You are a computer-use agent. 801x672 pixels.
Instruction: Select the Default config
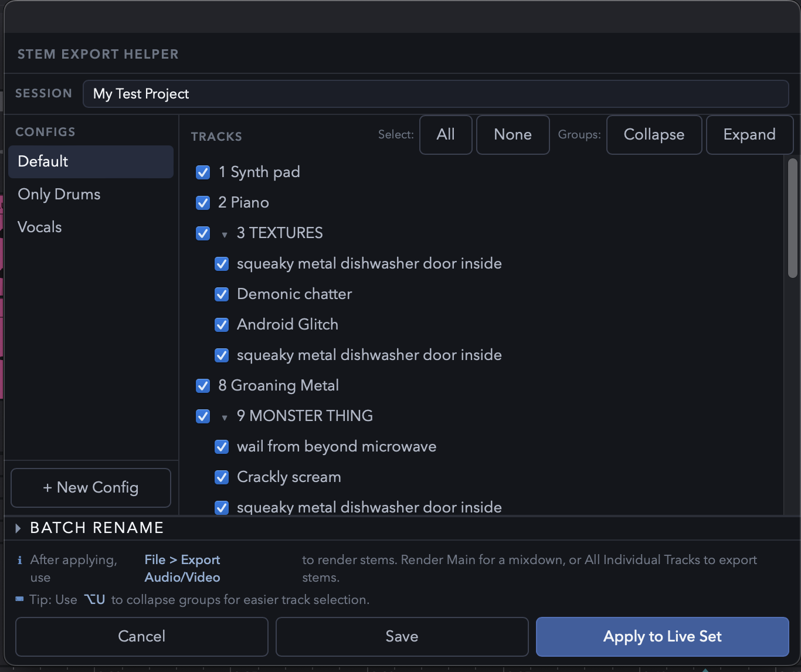coord(91,162)
